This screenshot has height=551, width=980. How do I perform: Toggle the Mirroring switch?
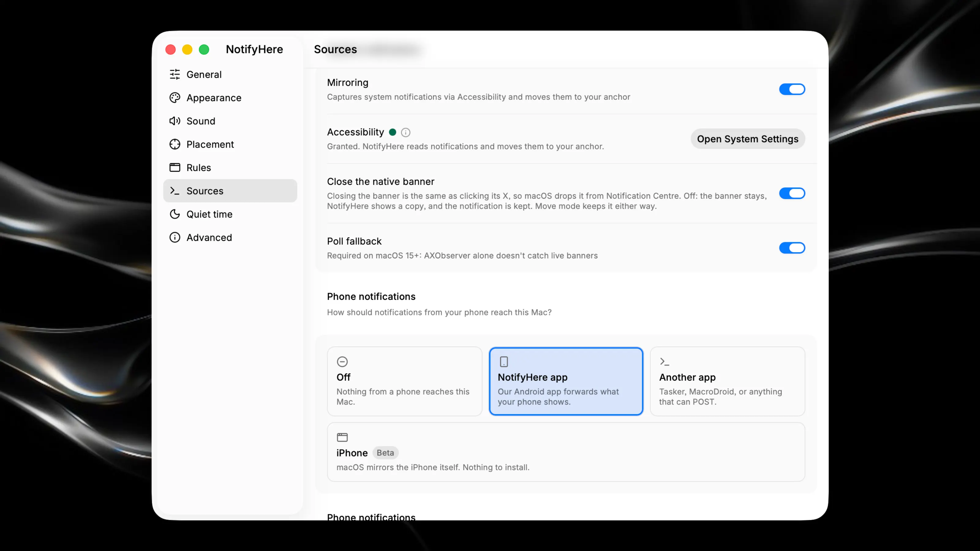792,89
